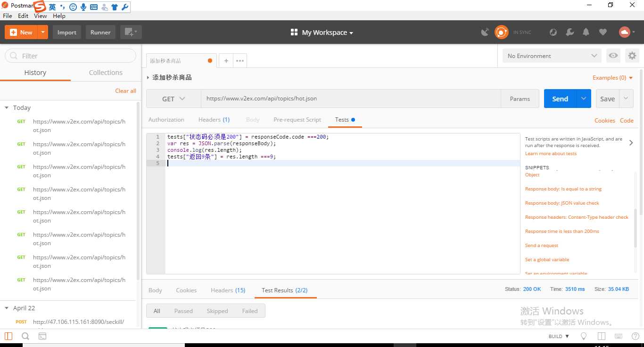The width and height of the screenshot is (644, 347).
Task: Switch to the Pre-request Script tab
Action: (x=297, y=120)
